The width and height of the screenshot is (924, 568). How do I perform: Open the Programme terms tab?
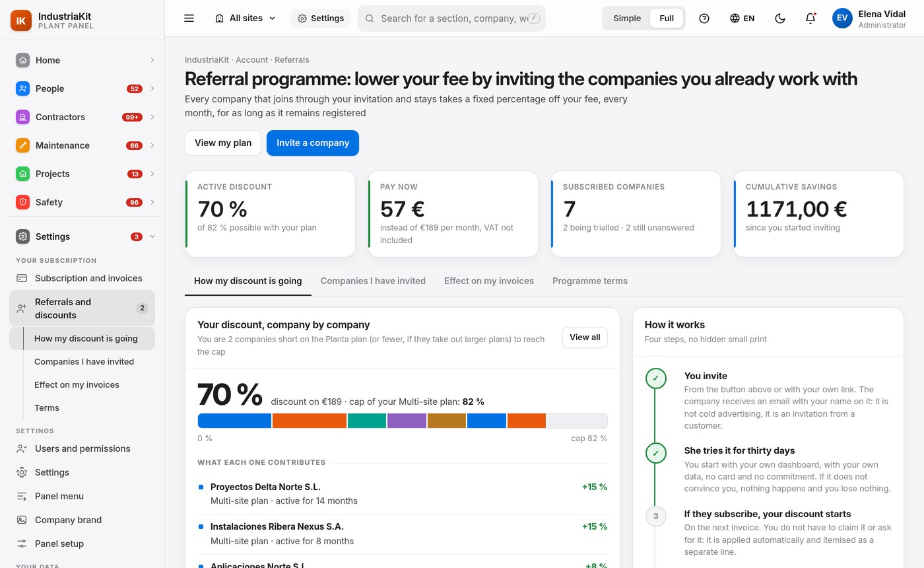[x=590, y=281]
